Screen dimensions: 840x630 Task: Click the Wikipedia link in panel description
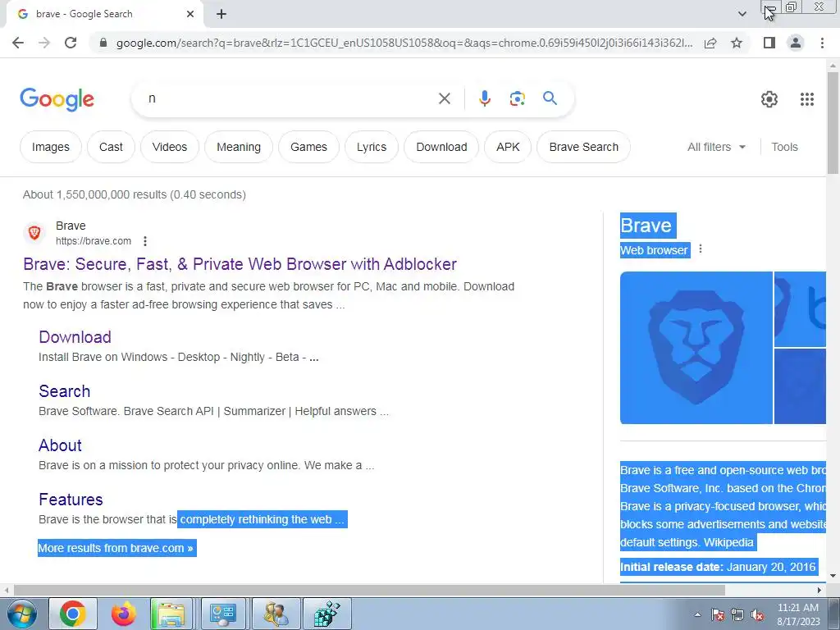(728, 542)
